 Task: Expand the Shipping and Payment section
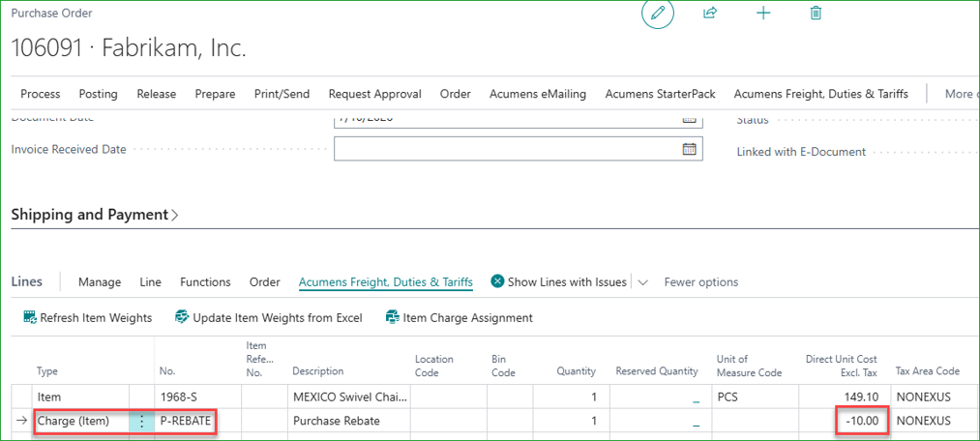pos(95,215)
